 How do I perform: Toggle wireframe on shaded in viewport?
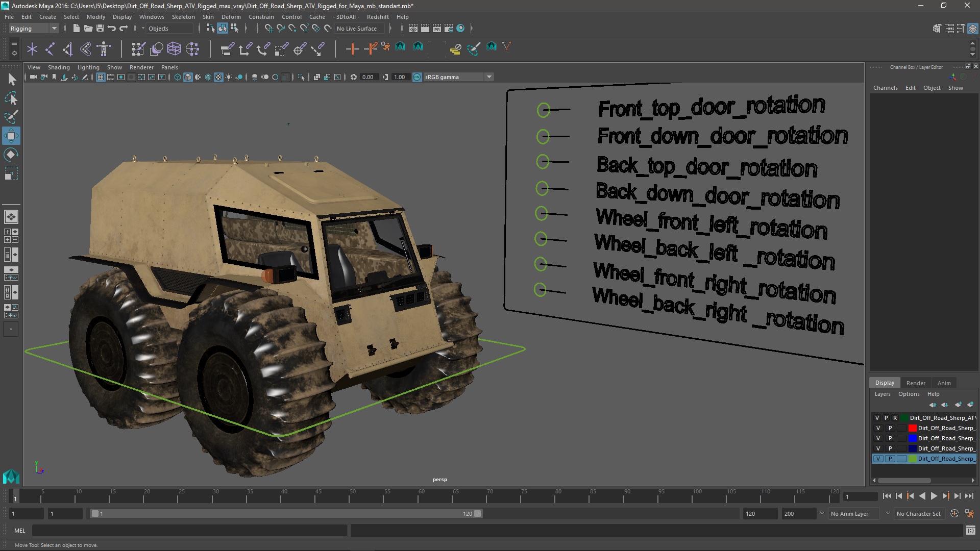pyautogui.click(x=208, y=77)
